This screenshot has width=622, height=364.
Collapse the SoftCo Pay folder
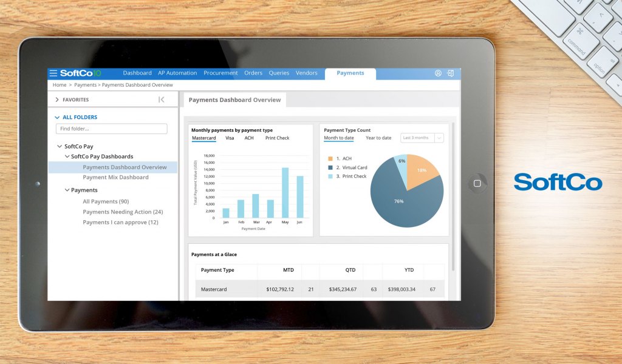pyautogui.click(x=60, y=146)
